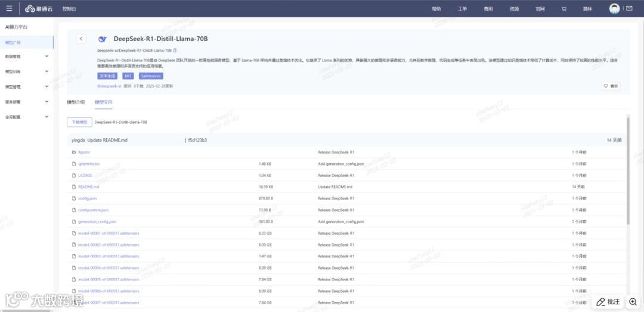The height and width of the screenshot is (312, 644).
Task: Click the file list vertical scrollbar
Action: point(628,170)
